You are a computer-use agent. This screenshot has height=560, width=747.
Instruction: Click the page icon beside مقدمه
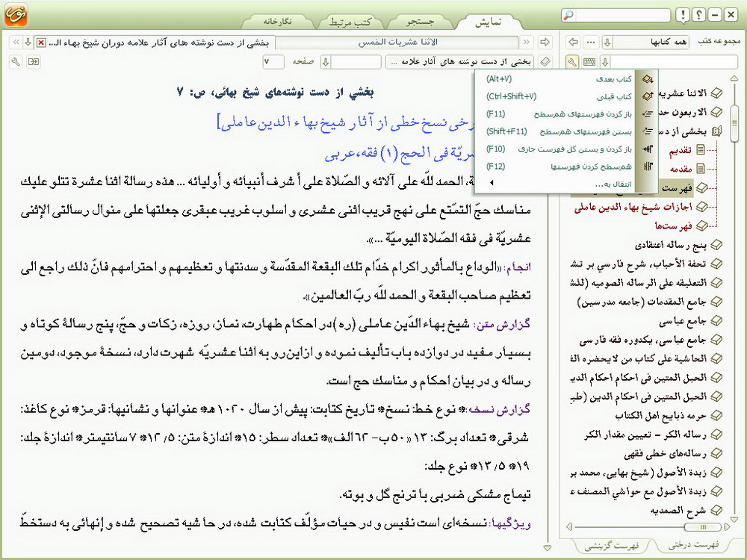click(x=701, y=169)
